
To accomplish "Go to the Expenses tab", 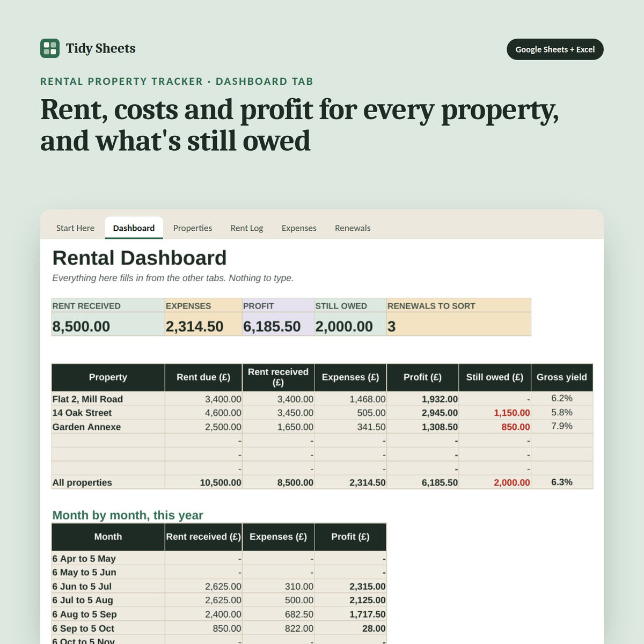I will [299, 228].
